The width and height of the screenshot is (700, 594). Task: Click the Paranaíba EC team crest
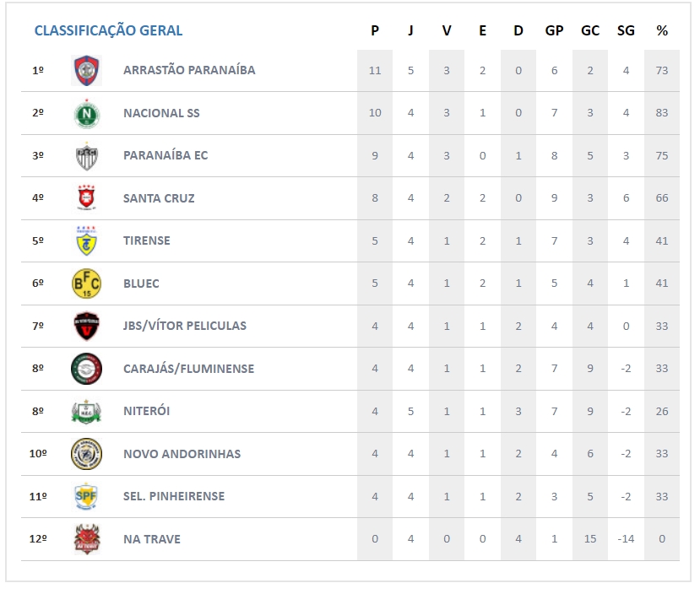coord(86,155)
